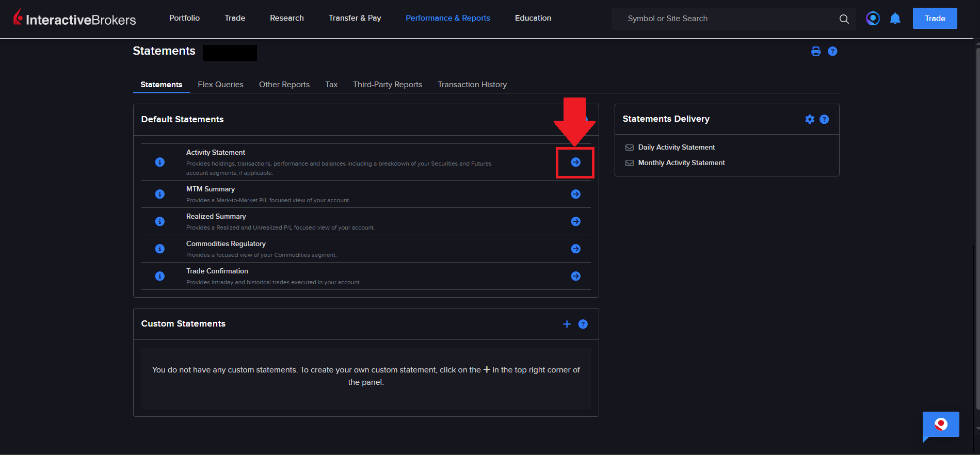Click the Commodities Regulatory title
The image size is (980, 455).
pos(226,243)
